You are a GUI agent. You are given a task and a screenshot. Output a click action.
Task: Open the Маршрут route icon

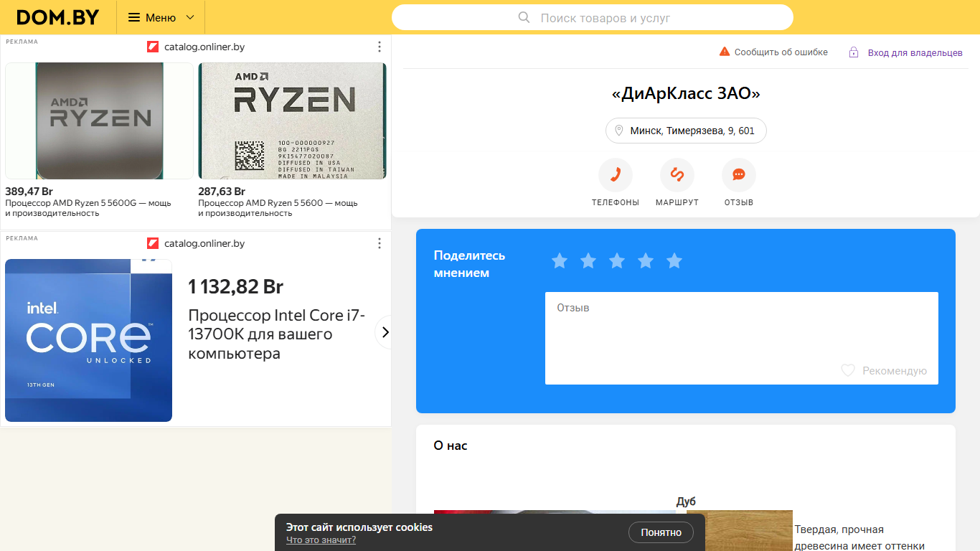(x=677, y=175)
